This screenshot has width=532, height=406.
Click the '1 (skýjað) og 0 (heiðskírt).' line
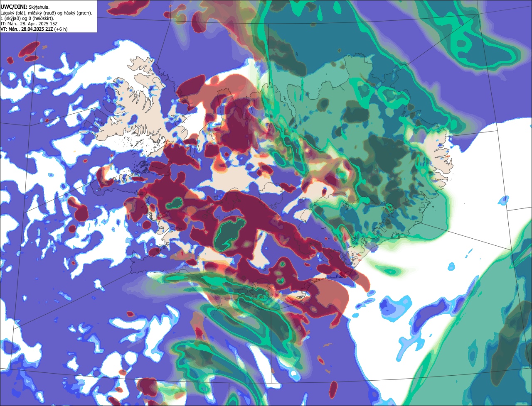tap(27, 18)
